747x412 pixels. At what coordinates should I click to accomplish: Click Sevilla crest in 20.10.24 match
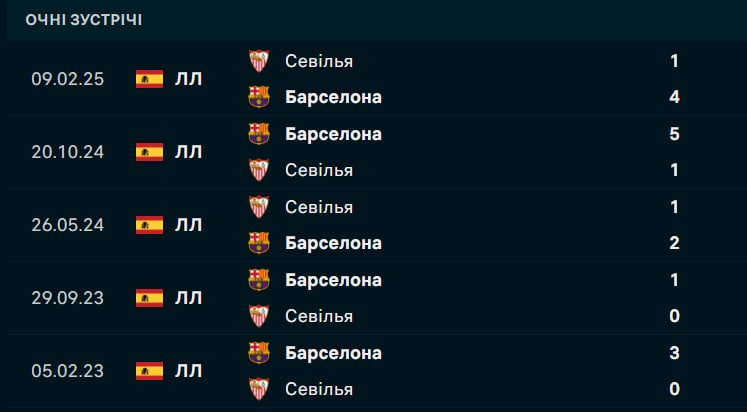(258, 170)
